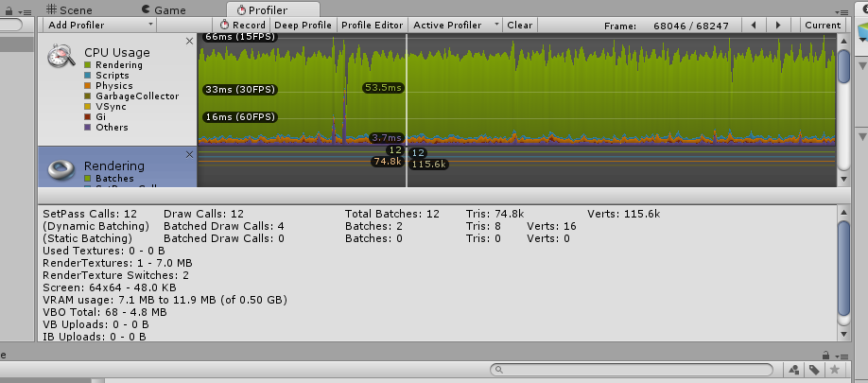This screenshot has height=383, width=868.
Task: Toggle the Physics series color box
Action: click(x=88, y=86)
